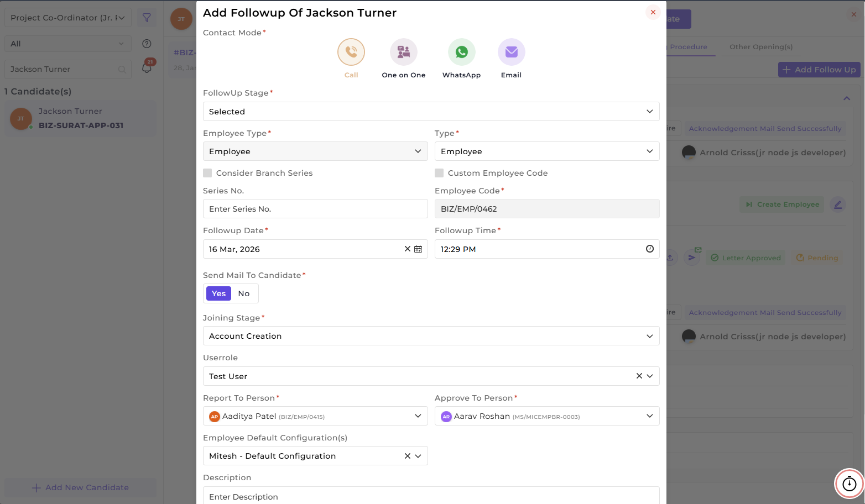Click the search icon in candidate search

tap(122, 69)
